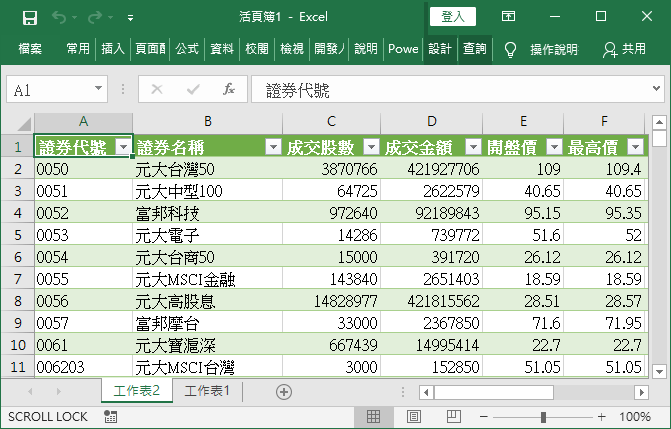
Task: Click horizontal scrollbar left arrow
Action: click(x=426, y=392)
